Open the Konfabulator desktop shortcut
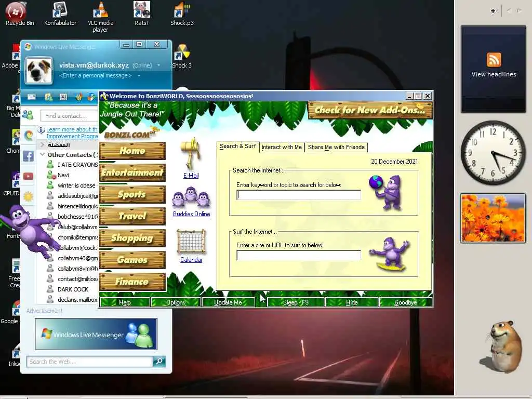The height and width of the screenshot is (399, 532). point(60,14)
